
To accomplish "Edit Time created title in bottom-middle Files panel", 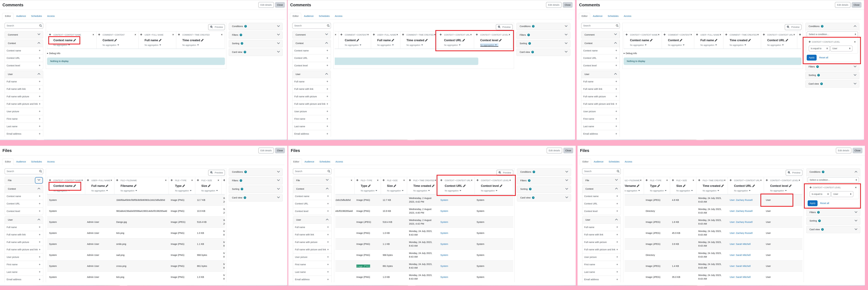I will (433, 186).
